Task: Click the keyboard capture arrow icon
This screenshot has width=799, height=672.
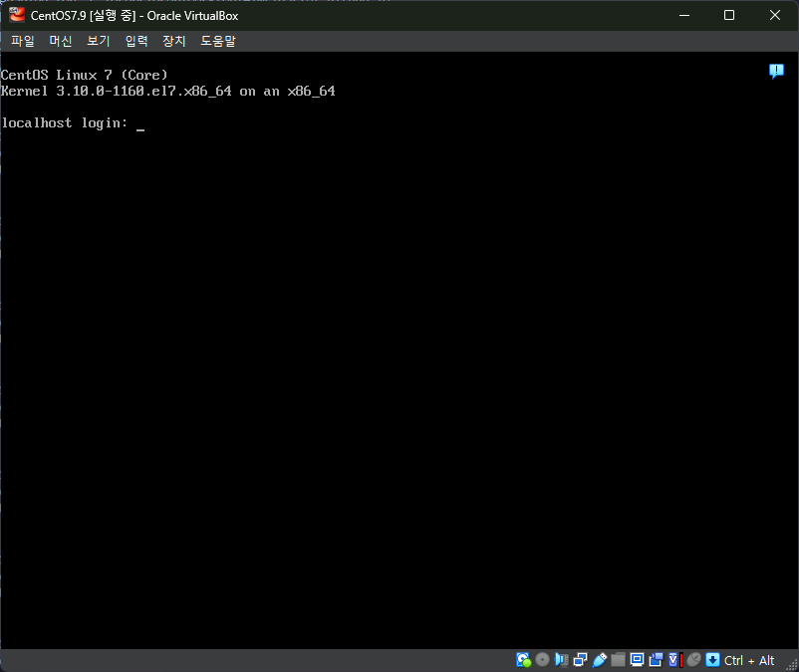Action: pos(713,660)
